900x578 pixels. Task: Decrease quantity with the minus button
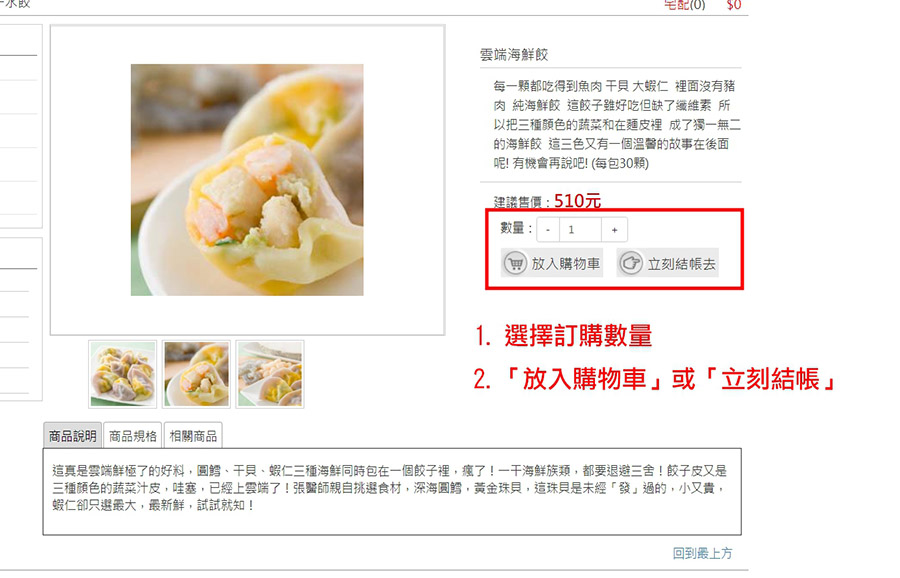(548, 230)
